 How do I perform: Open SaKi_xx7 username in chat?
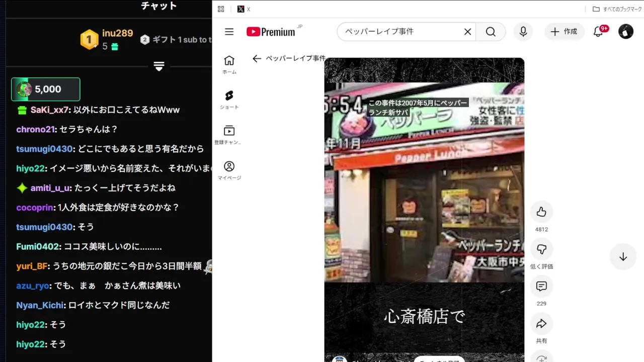pos(48,110)
